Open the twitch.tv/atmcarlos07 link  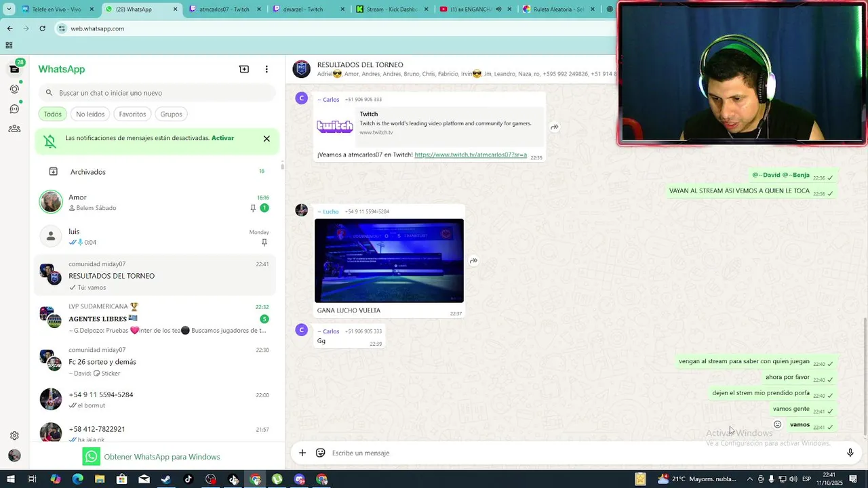[471, 155]
